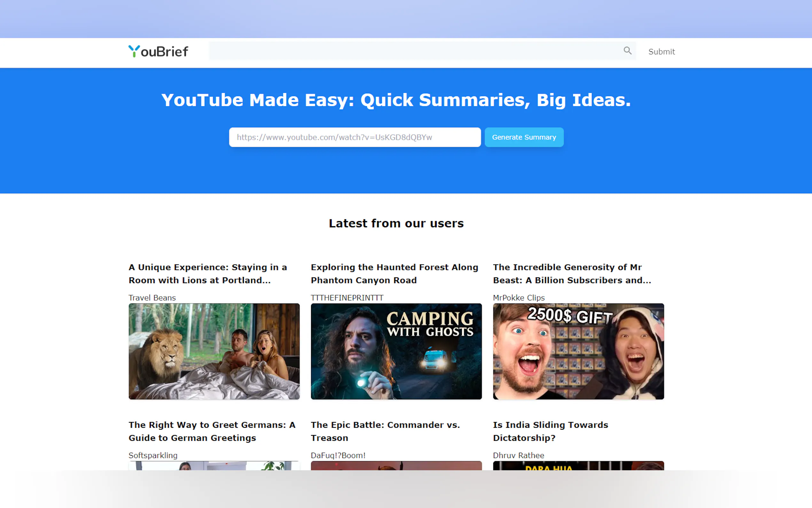The height and width of the screenshot is (508, 812).
Task: Click the Dhruv Rathee channel name
Action: [518, 455]
